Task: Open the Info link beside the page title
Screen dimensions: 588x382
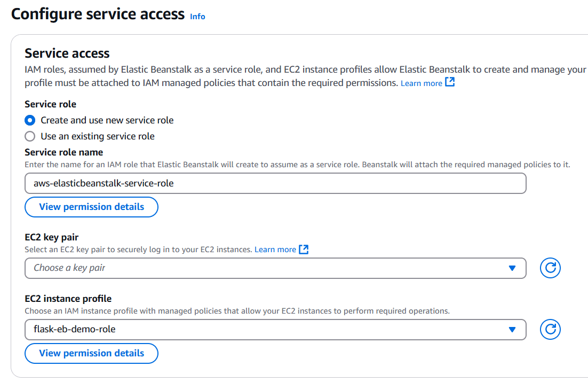Action: 197,17
